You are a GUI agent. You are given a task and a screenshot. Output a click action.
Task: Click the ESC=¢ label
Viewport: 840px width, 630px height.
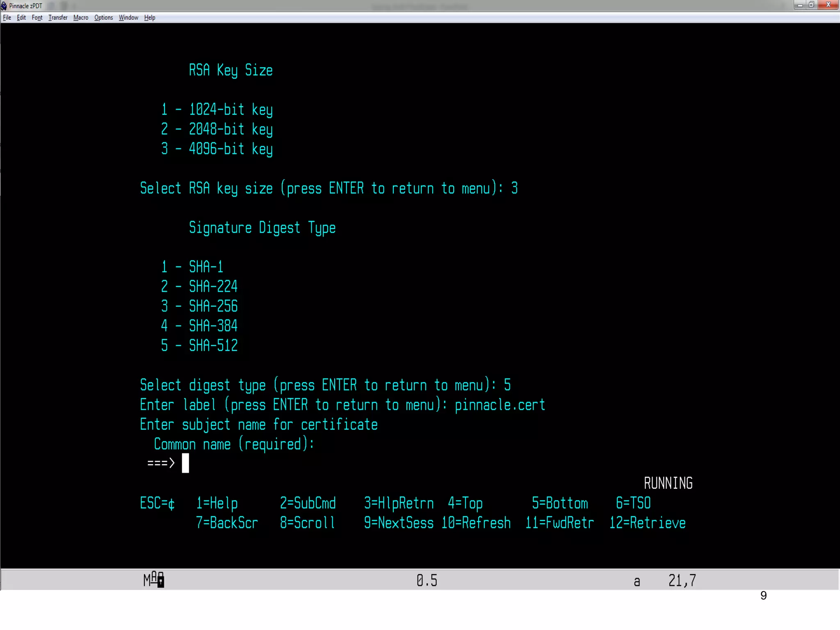tap(157, 504)
